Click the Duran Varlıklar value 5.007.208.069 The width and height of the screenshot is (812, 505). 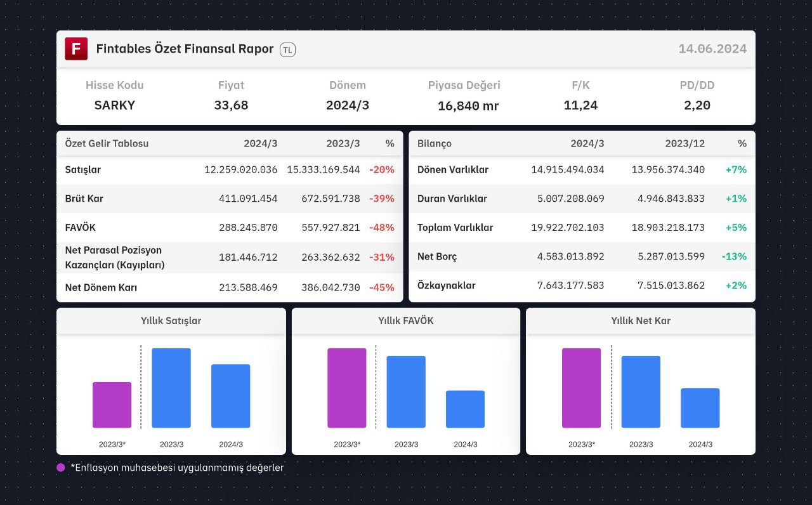pos(571,199)
